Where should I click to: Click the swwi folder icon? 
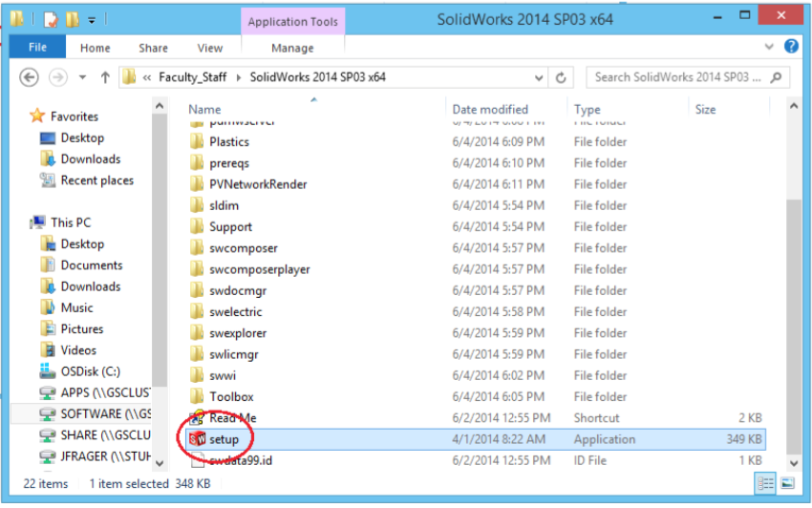pos(196,375)
